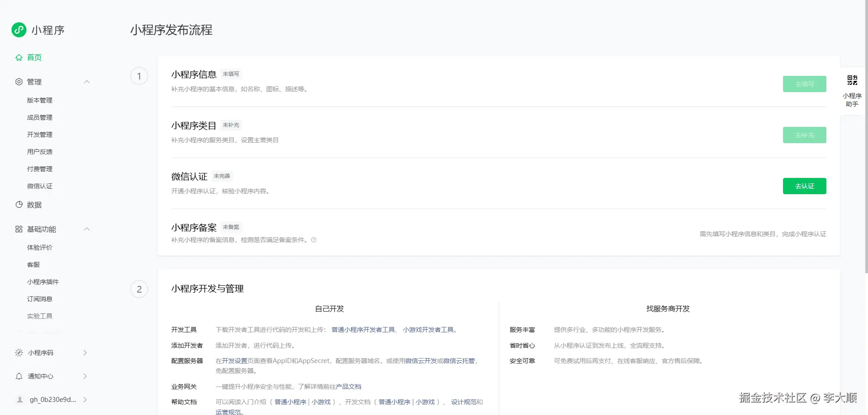The height and width of the screenshot is (415, 868).
Task: Expand the 小程序码 arrow
Action: point(85,353)
